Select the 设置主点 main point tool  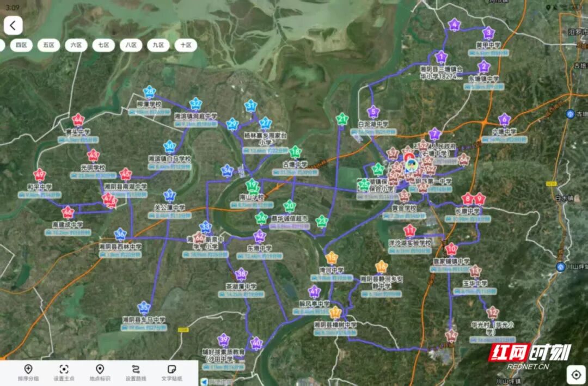(x=64, y=372)
